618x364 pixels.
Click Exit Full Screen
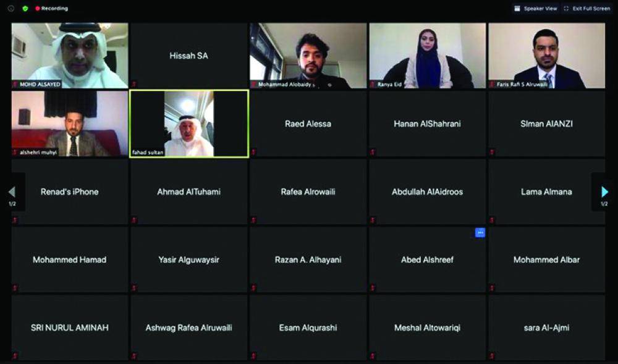pos(587,8)
